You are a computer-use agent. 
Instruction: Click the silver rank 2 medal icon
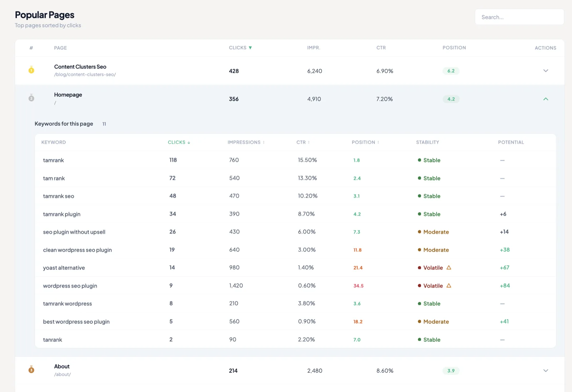coord(31,98)
